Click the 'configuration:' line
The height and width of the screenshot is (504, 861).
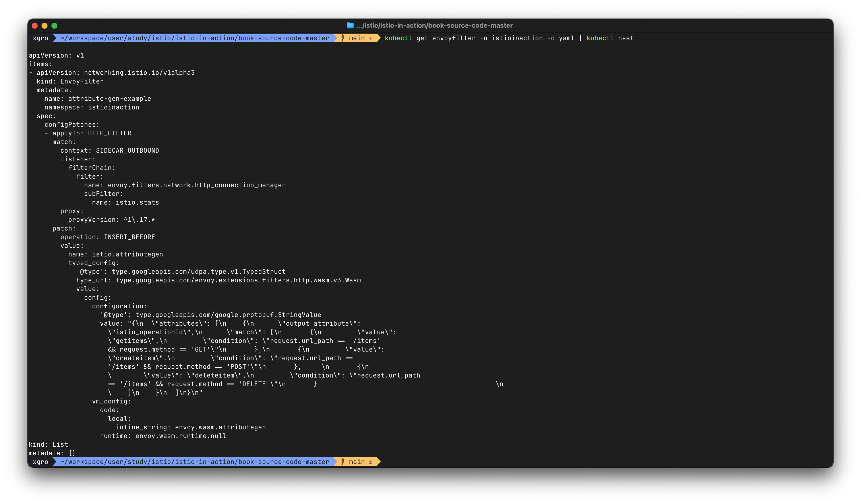(120, 306)
